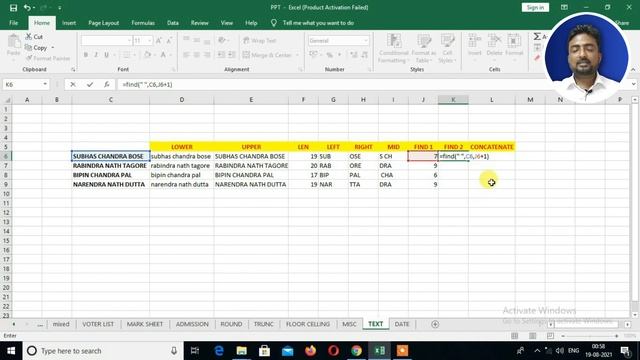Viewport: 640px width, 360px height.
Task: Open the font size dropdown
Action: tap(149, 40)
